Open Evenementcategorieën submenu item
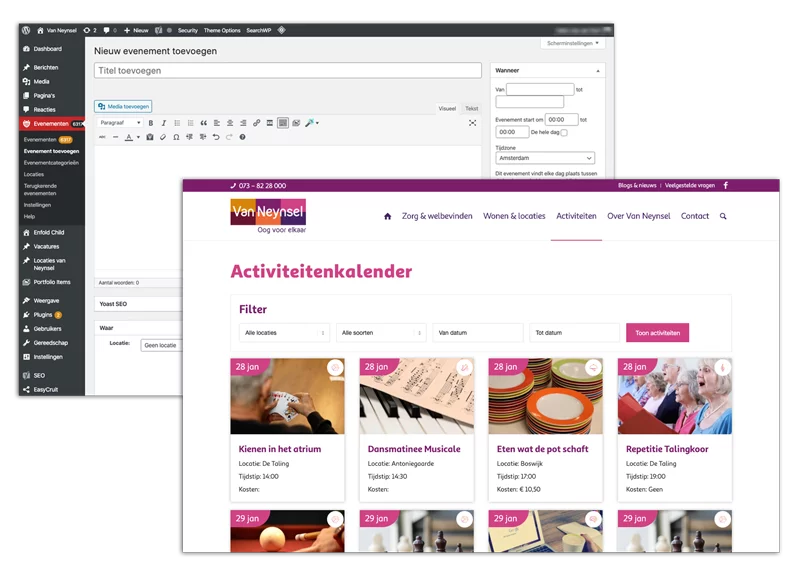 click(x=51, y=163)
